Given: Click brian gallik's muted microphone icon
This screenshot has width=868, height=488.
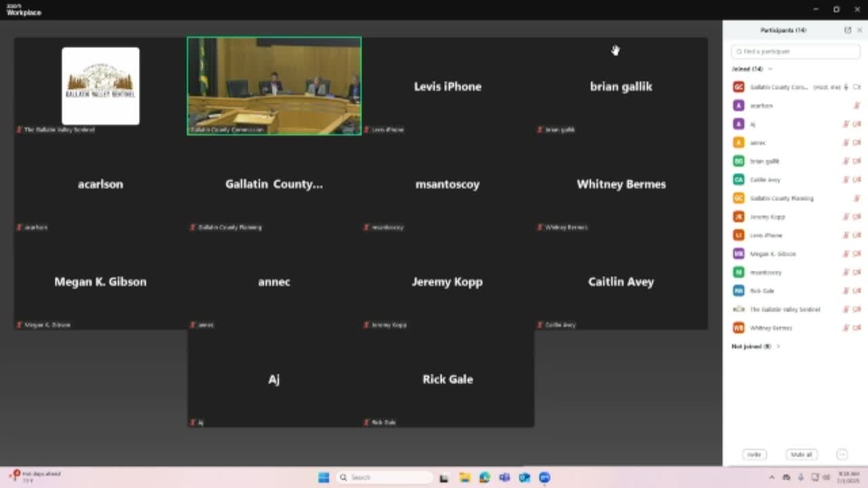Looking at the screenshot, I should pyautogui.click(x=846, y=161).
